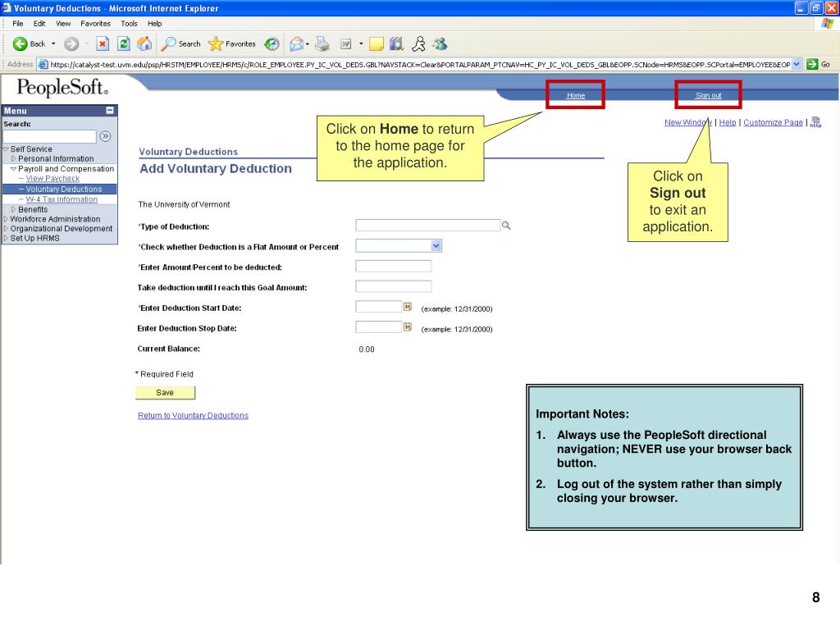Click the menu search go arrow icon
This screenshot has width=840, height=630.
point(106,136)
